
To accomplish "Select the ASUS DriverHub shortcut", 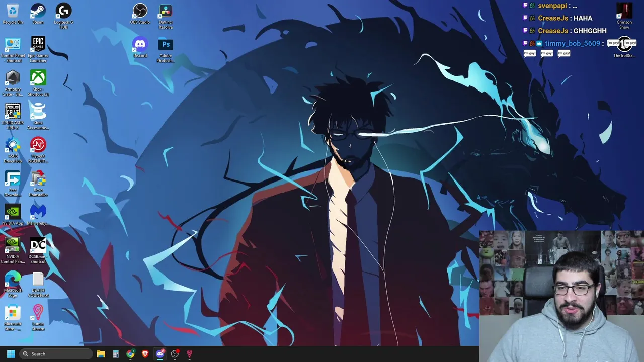I will tap(13, 150).
